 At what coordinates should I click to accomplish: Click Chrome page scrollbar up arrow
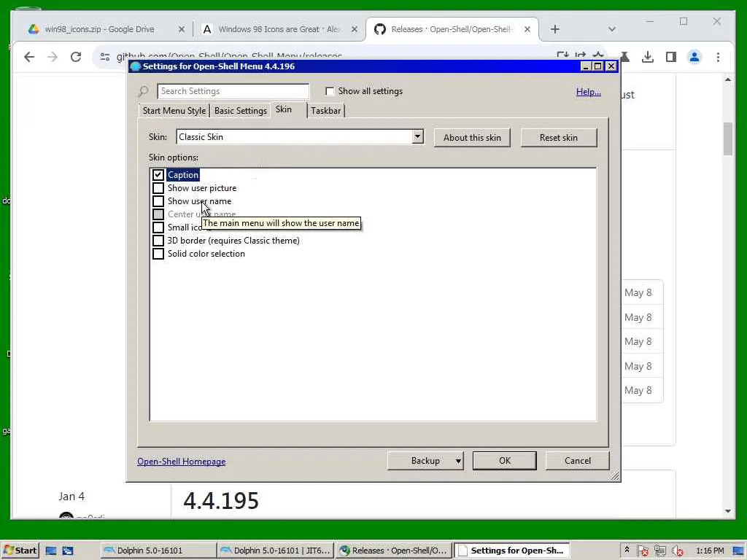coord(728,79)
